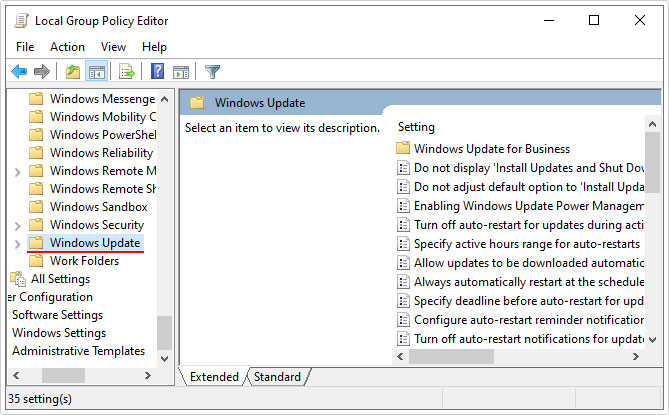Click the Setting column header
Viewport: 669px width, 415px height.
(x=416, y=127)
